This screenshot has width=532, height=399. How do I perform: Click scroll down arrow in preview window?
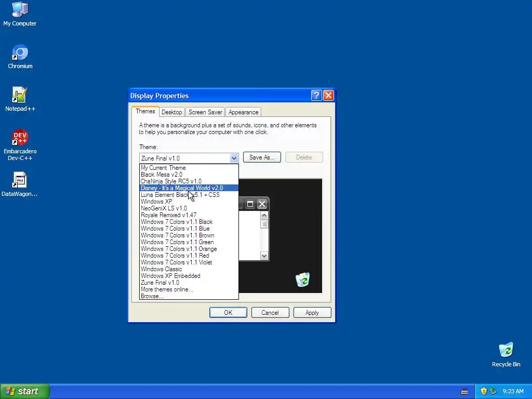(x=264, y=256)
